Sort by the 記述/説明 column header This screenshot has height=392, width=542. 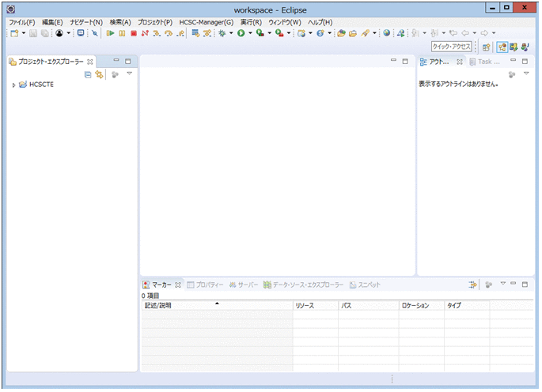(216, 304)
